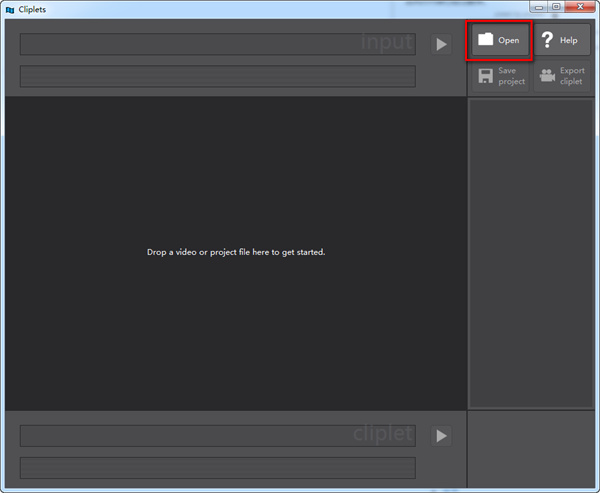Click the question mark Help icon
This screenshot has height=493, width=600.
click(x=547, y=40)
